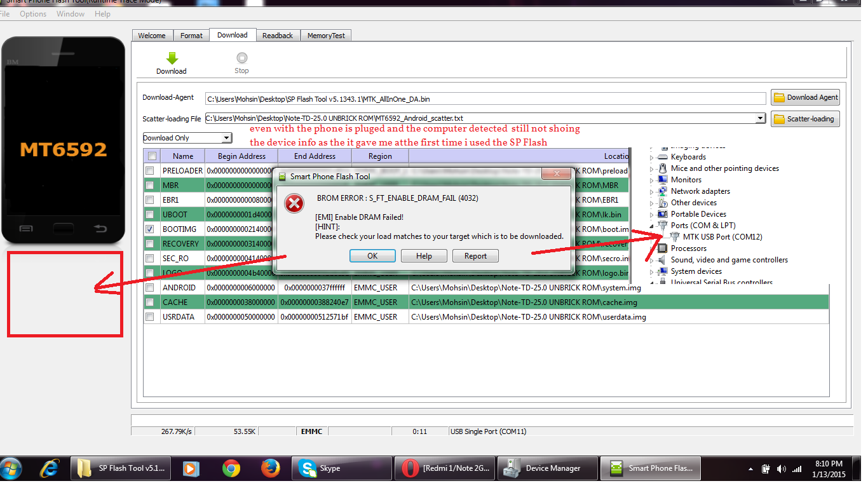Open Windows Media Player from taskbar
This screenshot has height=488, width=868.
coord(189,469)
